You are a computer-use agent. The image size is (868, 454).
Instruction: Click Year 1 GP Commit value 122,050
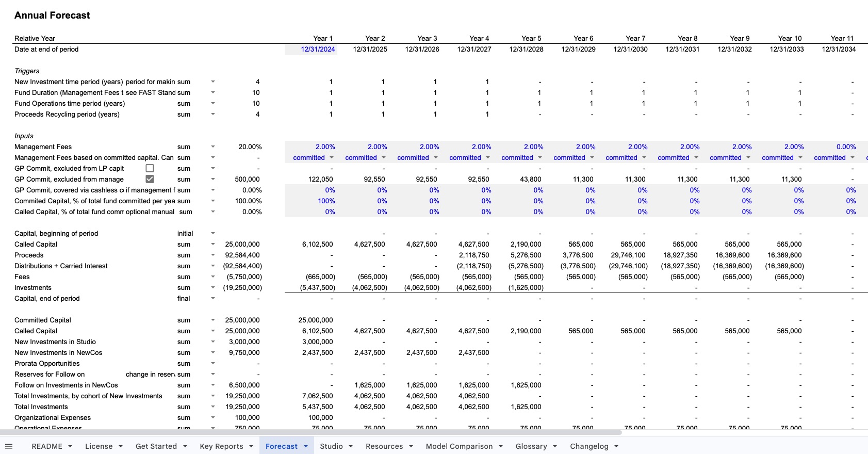[x=321, y=179]
